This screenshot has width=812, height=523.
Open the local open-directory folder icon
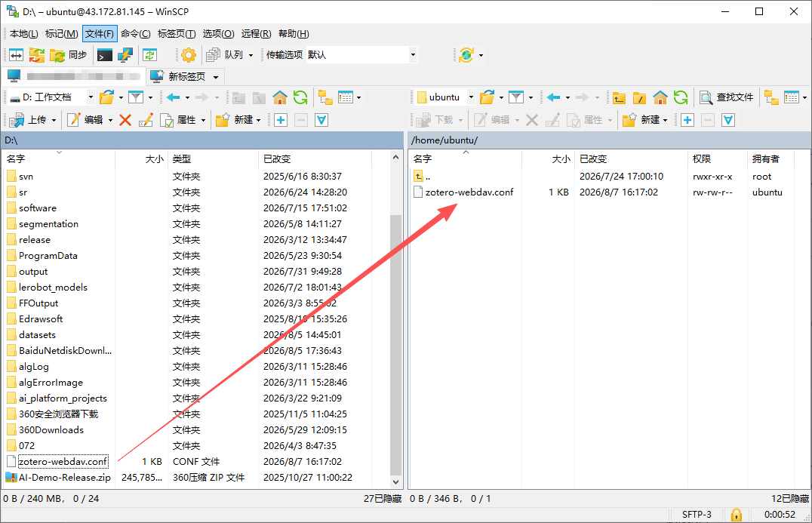click(x=106, y=97)
